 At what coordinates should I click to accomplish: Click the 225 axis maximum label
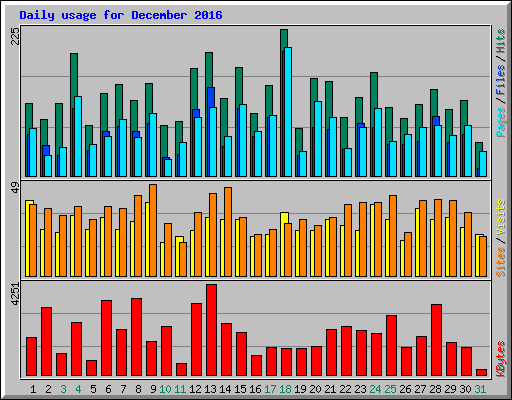point(15,36)
